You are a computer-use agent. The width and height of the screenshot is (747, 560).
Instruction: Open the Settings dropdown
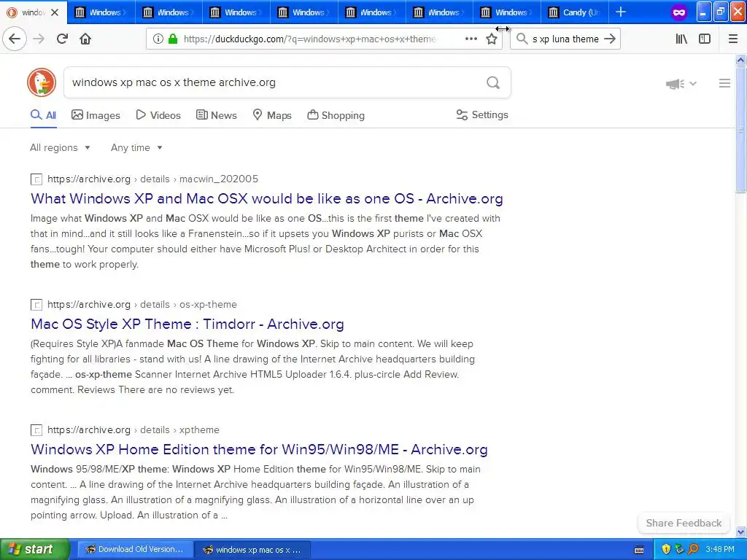click(x=482, y=114)
